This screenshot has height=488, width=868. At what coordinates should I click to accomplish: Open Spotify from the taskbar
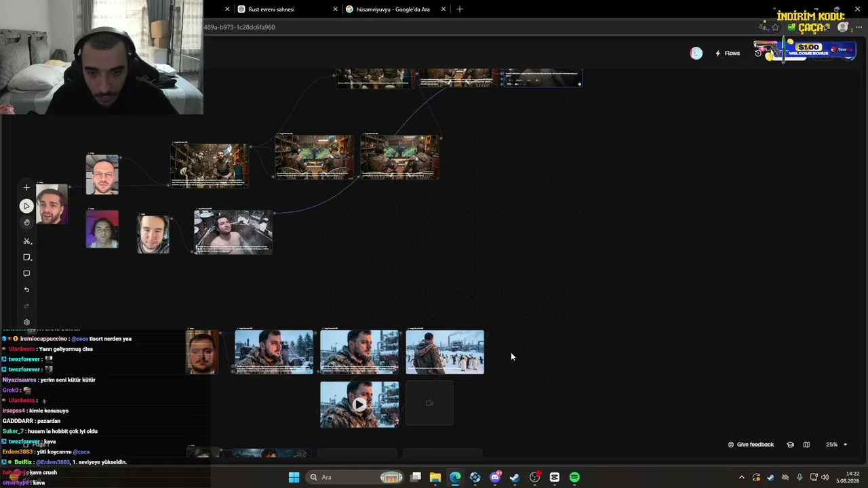tap(574, 477)
